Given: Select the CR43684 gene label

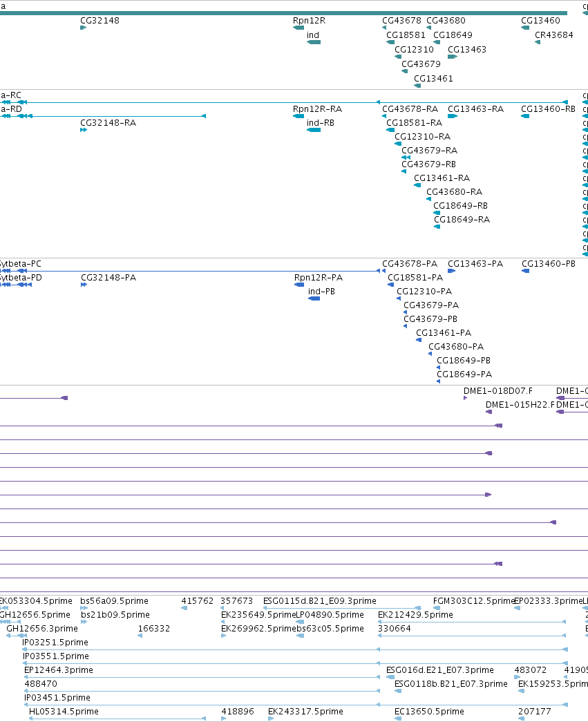Looking at the screenshot, I should point(554,35).
